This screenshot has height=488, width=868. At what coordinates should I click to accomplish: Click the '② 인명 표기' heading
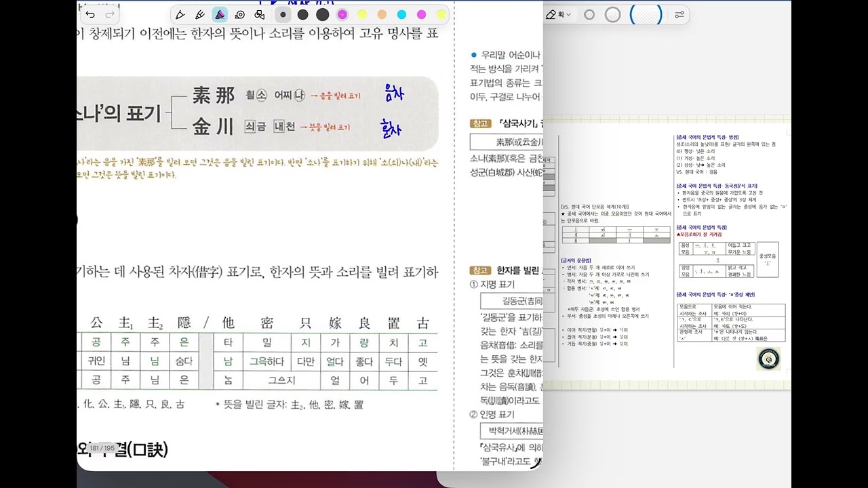pyautogui.click(x=492, y=414)
